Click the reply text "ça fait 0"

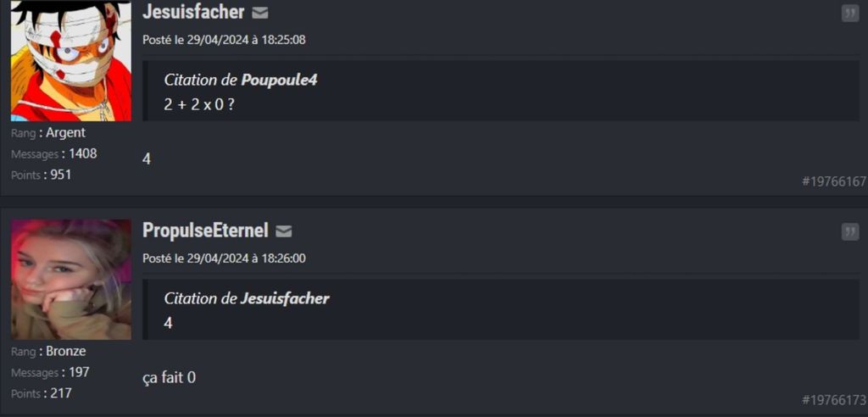[169, 377]
